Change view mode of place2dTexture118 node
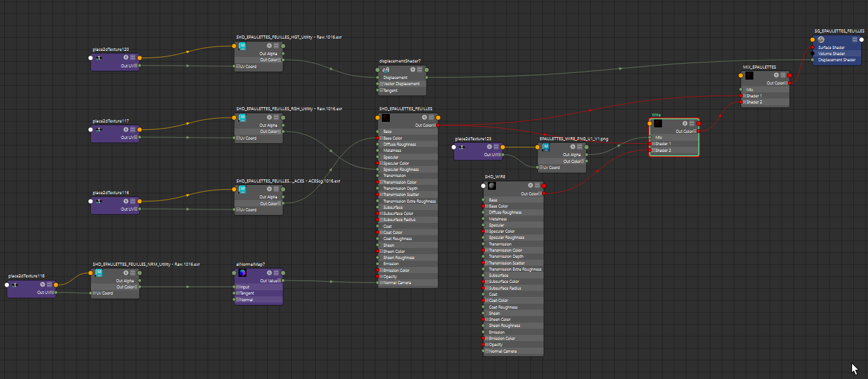Screen dimensions: 868x379 (49, 285)
